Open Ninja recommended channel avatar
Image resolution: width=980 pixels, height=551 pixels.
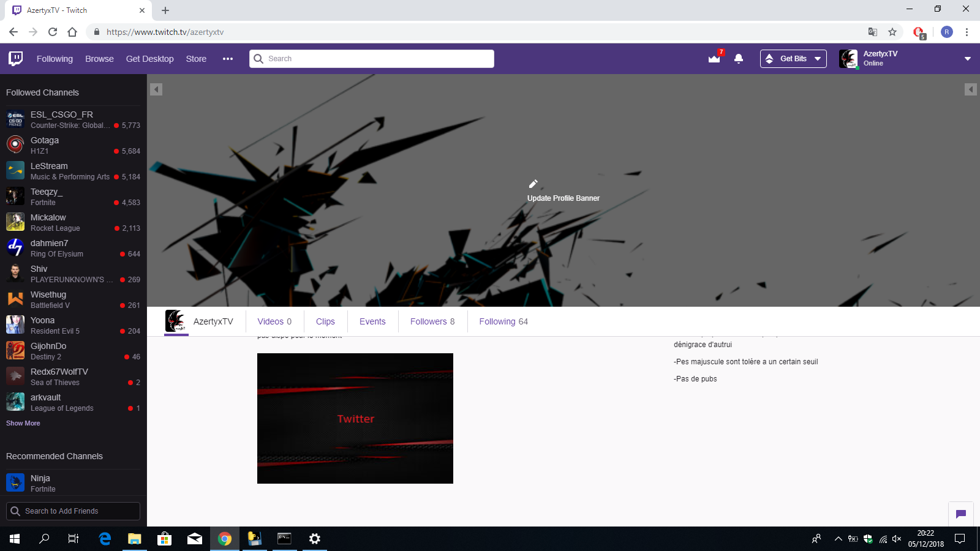(15, 482)
